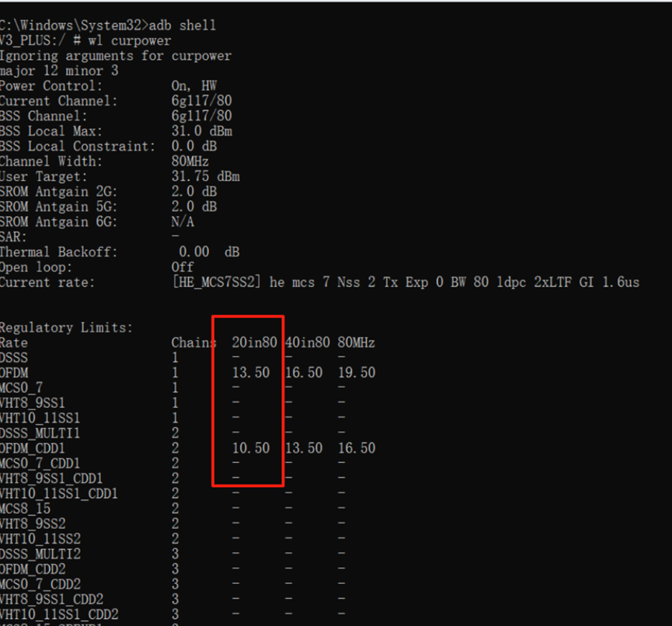The width and height of the screenshot is (672, 626).
Task: Click the '40in80' column header
Action: pyautogui.click(x=307, y=343)
